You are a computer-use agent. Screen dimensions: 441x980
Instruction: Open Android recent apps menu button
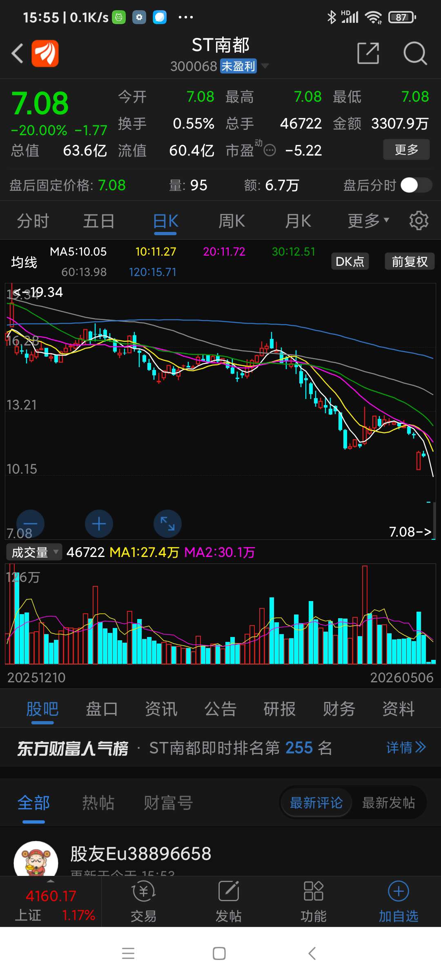pyautogui.click(x=128, y=953)
